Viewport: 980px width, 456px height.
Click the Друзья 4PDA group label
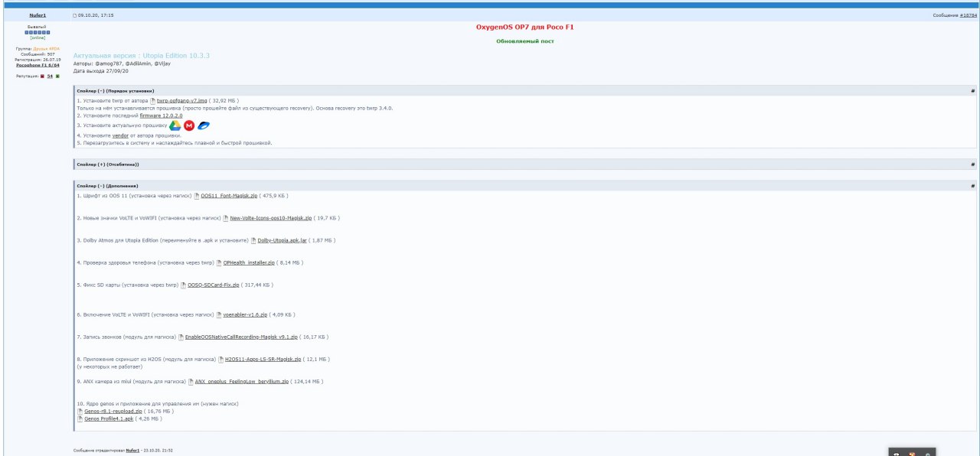[x=46, y=48]
